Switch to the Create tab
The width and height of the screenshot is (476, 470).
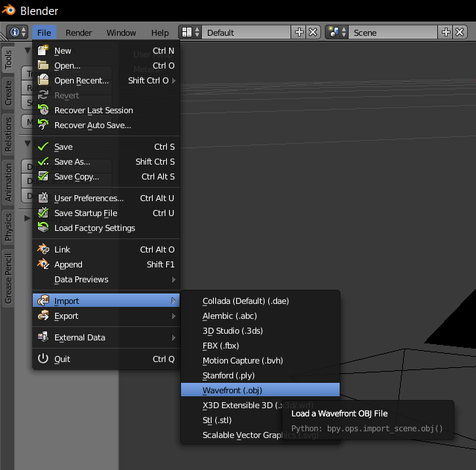coord(8,93)
